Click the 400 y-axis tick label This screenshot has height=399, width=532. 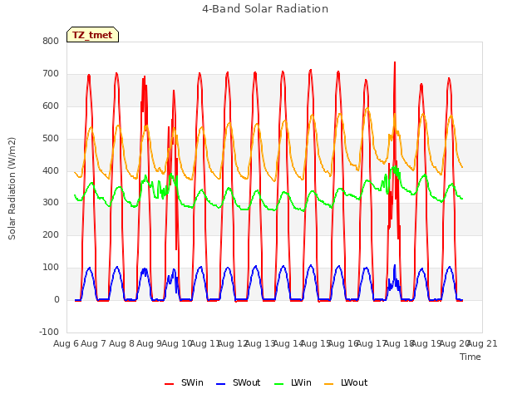[51, 170]
